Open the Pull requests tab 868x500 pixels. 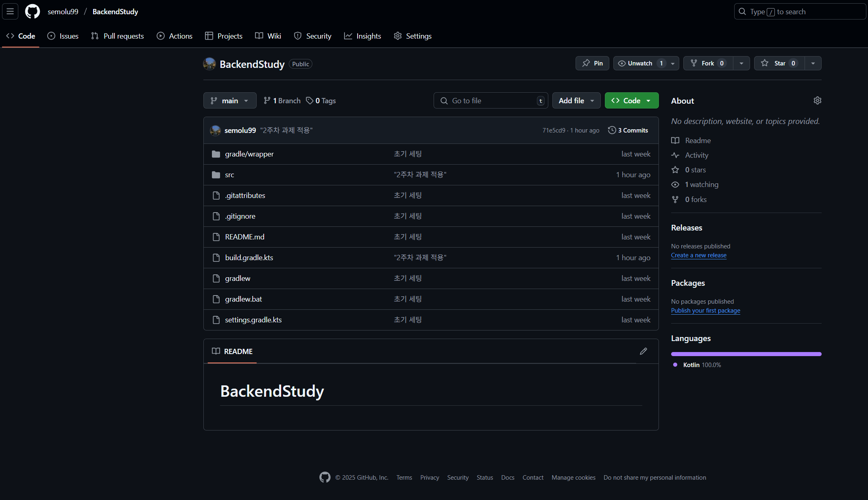point(118,36)
